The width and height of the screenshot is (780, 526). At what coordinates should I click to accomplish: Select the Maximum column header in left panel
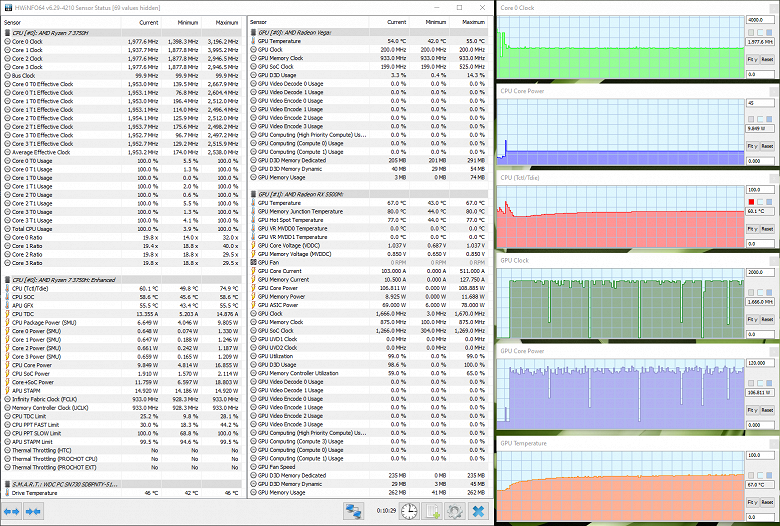[226, 22]
